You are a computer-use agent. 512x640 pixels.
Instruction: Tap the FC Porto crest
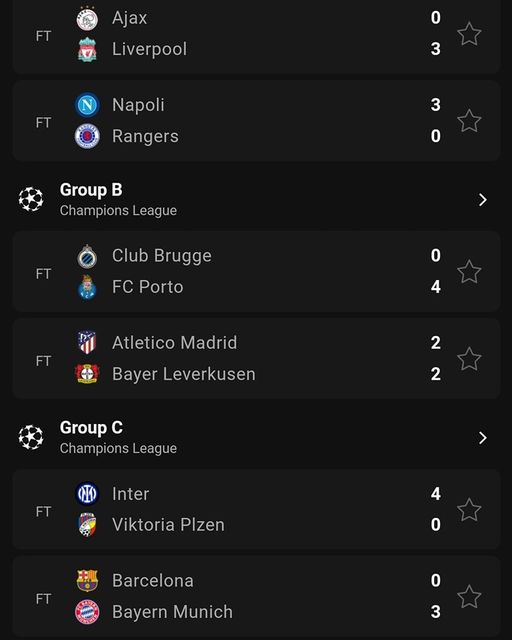[x=87, y=287]
